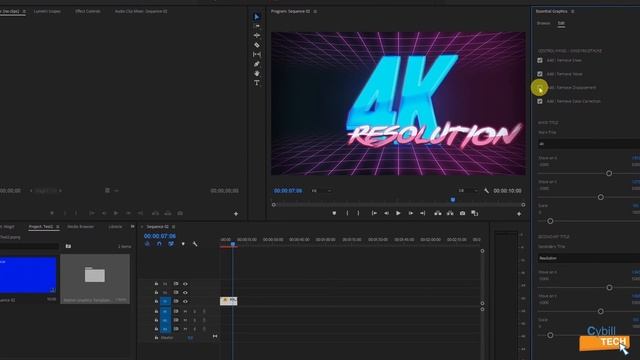Select the blue sequence thumbnail in Project panel

pos(28,275)
